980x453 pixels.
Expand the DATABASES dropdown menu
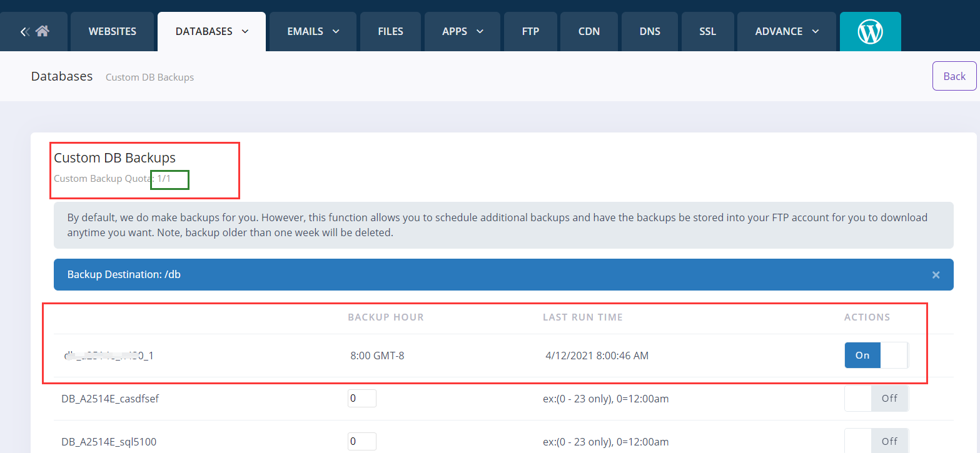pos(211,31)
